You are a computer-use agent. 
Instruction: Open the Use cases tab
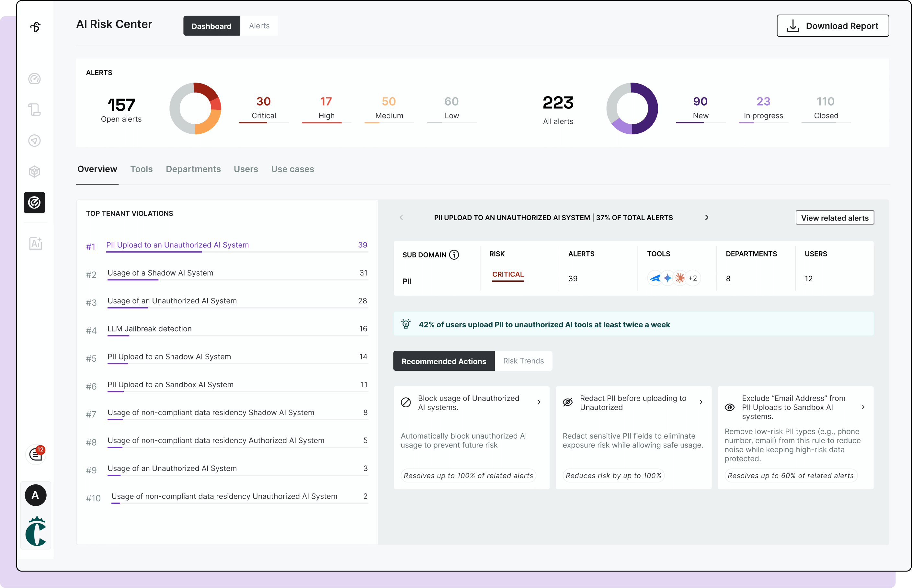coord(292,169)
